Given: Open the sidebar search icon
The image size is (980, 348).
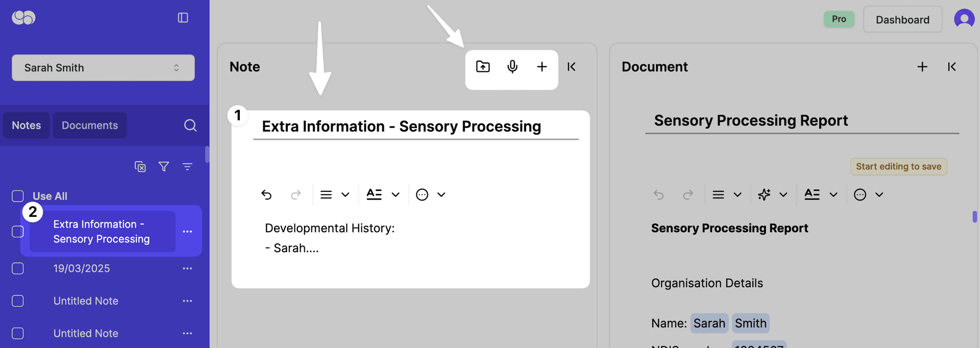Looking at the screenshot, I should pyautogui.click(x=190, y=126).
